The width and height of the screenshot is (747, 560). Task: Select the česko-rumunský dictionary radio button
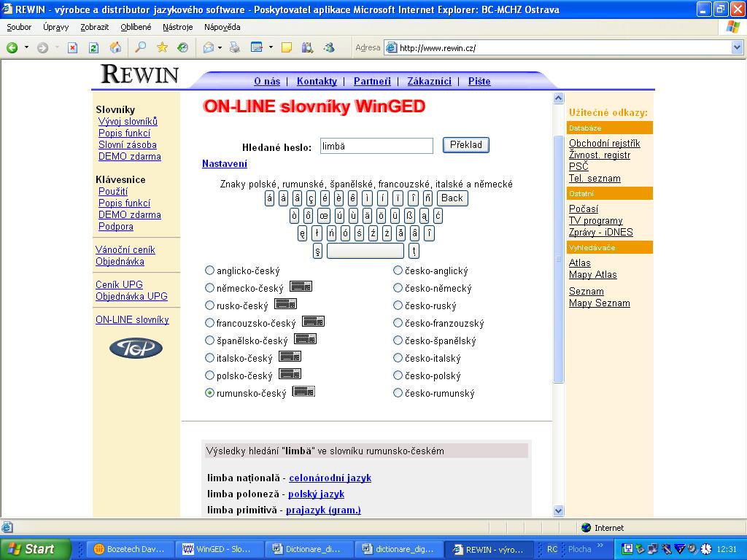pos(398,393)
